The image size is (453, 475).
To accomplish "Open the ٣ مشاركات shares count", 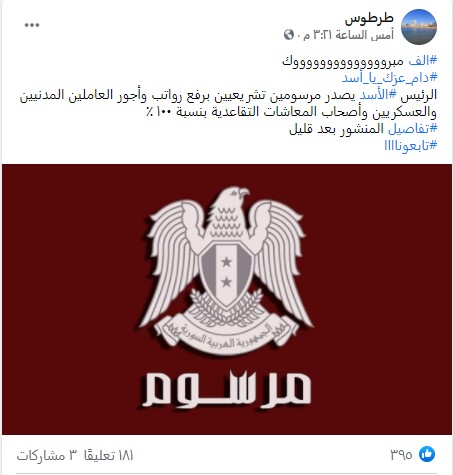I will [47, 455].
